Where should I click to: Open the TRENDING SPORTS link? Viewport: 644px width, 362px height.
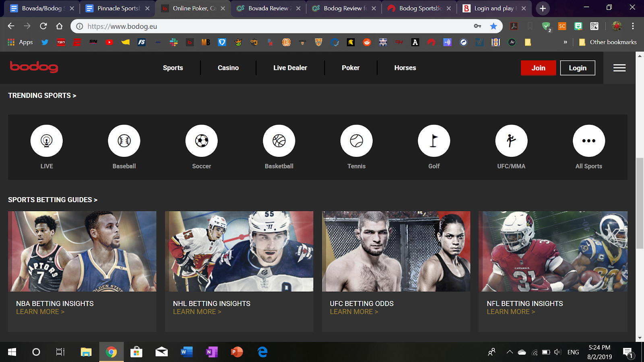pyautogui.click(x=42, y=96)
